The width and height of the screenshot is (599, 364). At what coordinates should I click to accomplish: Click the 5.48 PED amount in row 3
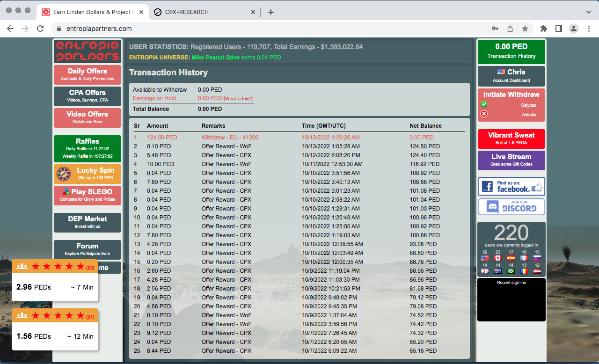point(159,155)
